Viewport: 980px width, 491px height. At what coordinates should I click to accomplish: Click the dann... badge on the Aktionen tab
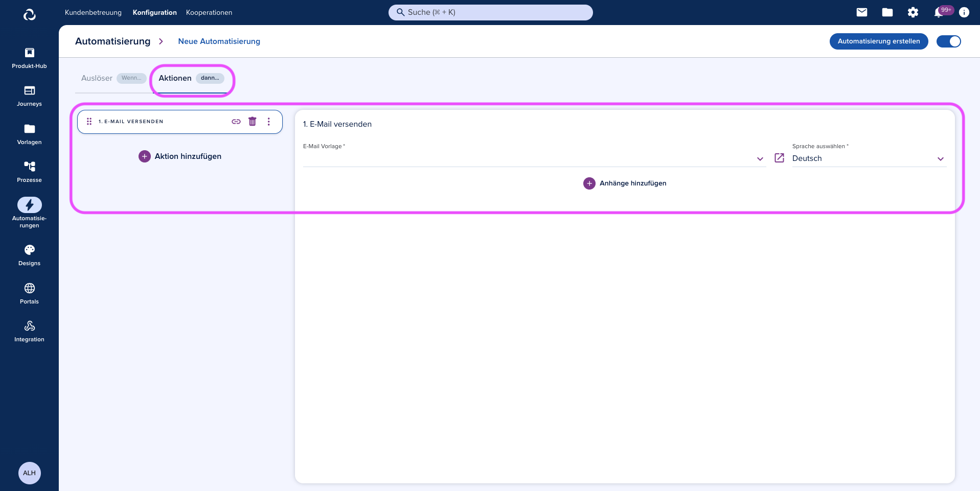pyautogui.click(x=210, y=78)
